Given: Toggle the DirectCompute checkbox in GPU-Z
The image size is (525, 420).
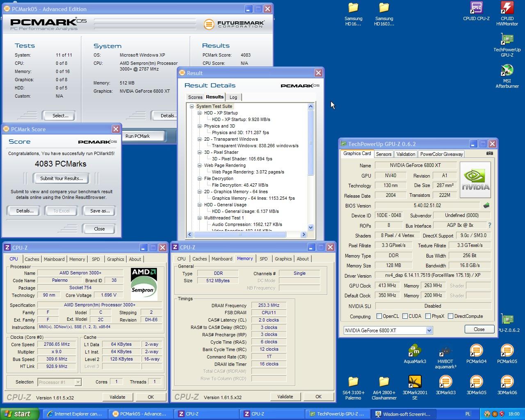Looking at the screenshot, I should pos(451,316).
